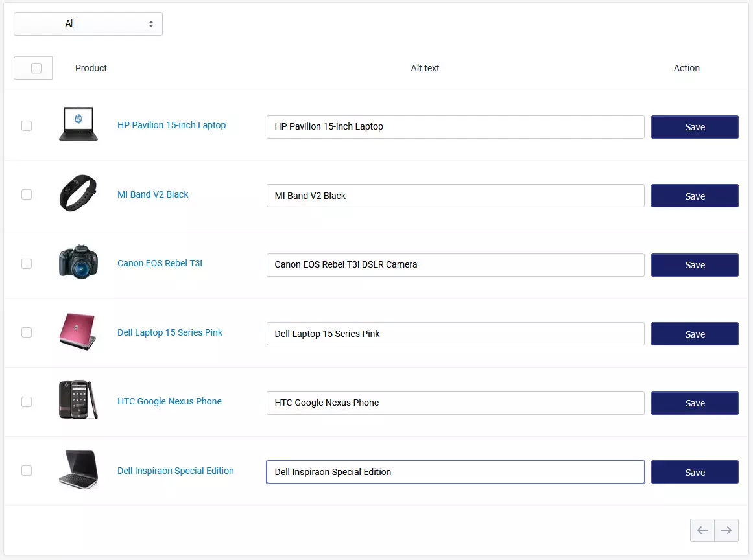753x560 pixels.
Task: Click the Canon camera product thumbnail
Action: pyautogui.click(x=78, y=262)
